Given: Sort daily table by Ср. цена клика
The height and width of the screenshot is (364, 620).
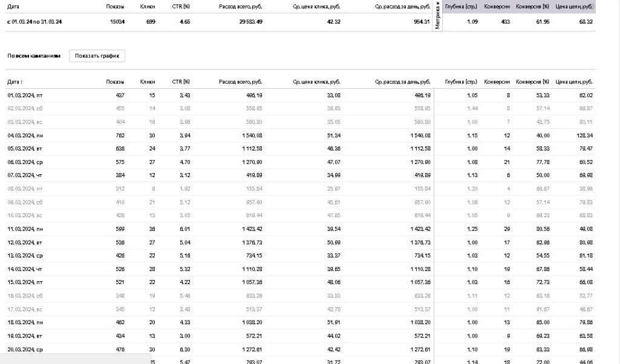Looking at the screenshot, I should (316, 82).
